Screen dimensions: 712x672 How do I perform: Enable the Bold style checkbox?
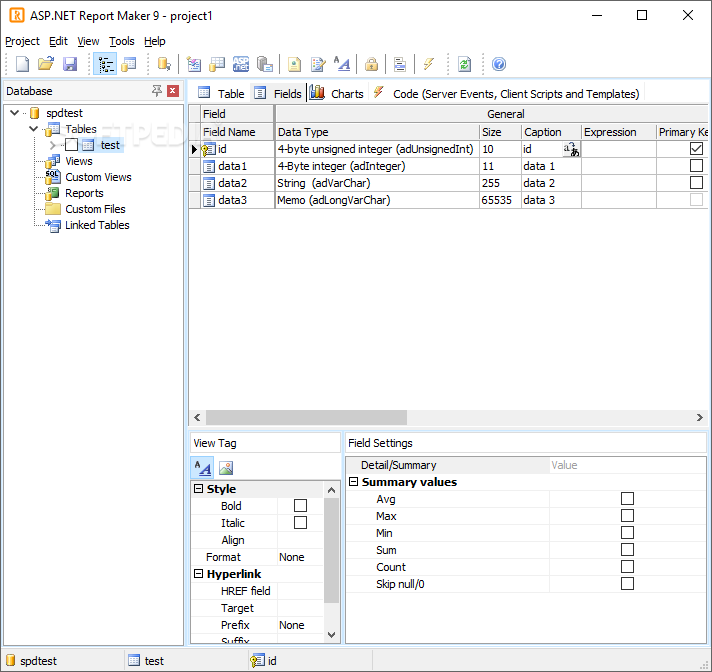click(300, 505)
